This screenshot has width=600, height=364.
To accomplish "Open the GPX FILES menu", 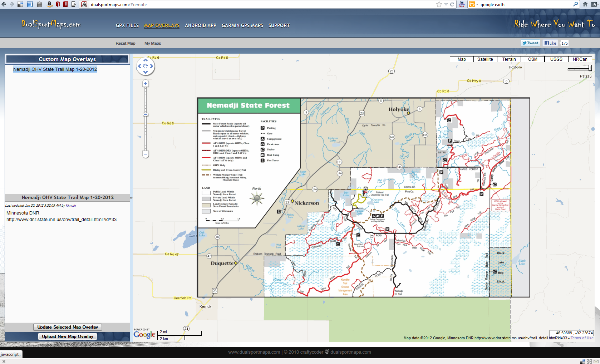I will pyautogui.click(x=127, y=25).
